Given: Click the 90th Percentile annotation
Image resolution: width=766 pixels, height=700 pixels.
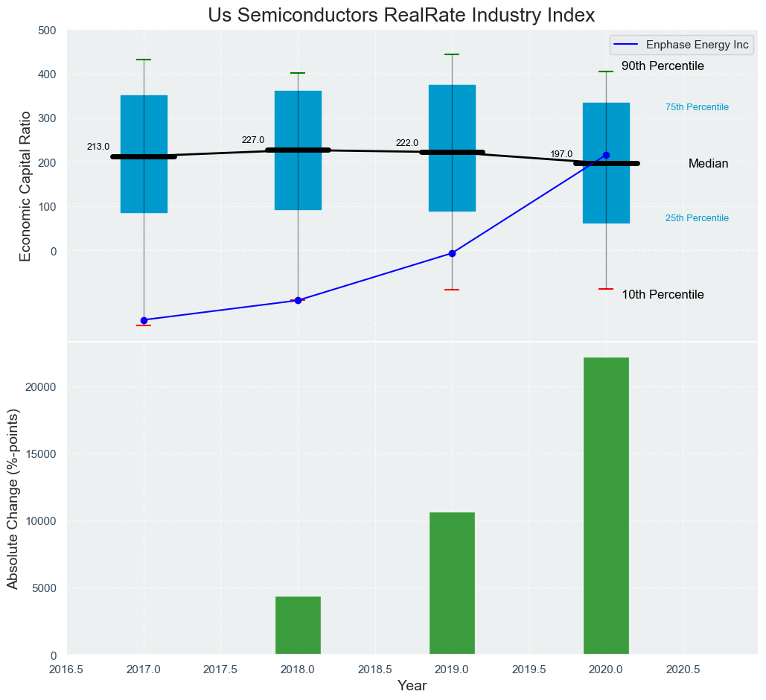Looking at the screenshot, I should click(663, 66).
